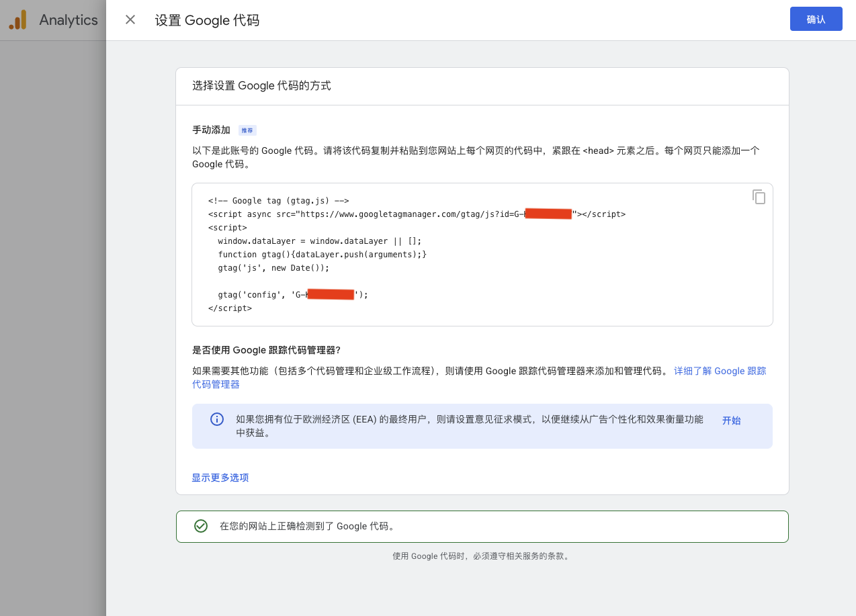Select the gtag.js code snippet text
This screenshot has width=856, height=616.
(417, 254)
